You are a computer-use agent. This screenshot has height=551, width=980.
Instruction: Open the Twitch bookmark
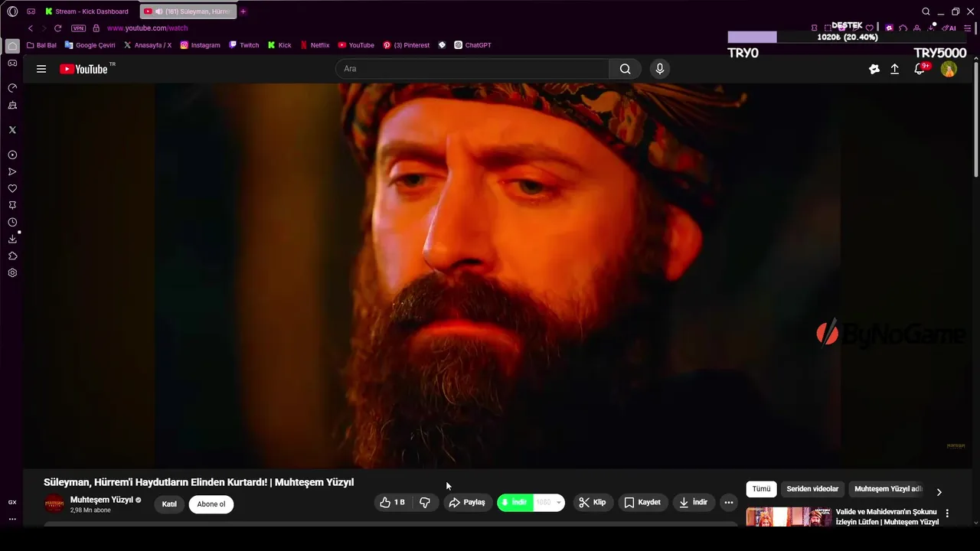244,45
